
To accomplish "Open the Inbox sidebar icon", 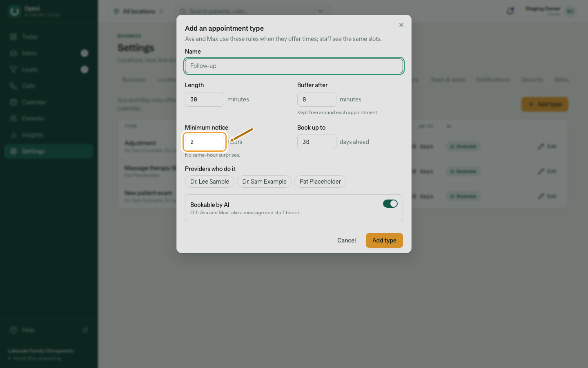I will pyautogui.click(x=13, y=53).
